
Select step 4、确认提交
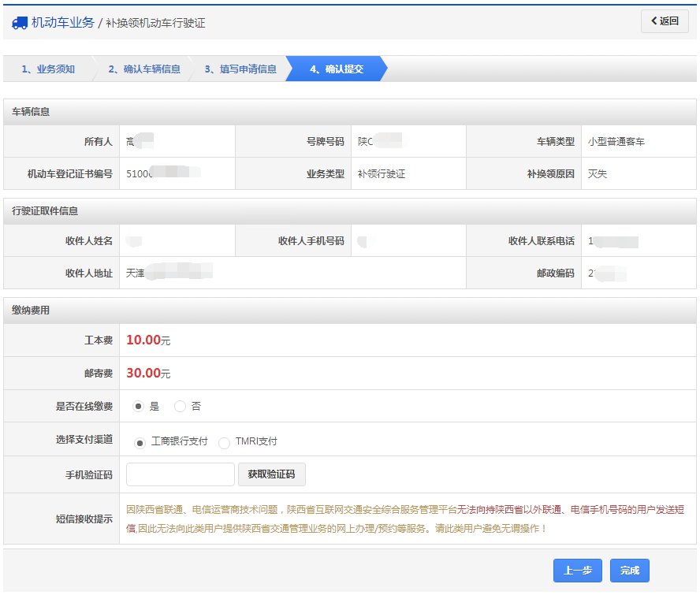337,69
